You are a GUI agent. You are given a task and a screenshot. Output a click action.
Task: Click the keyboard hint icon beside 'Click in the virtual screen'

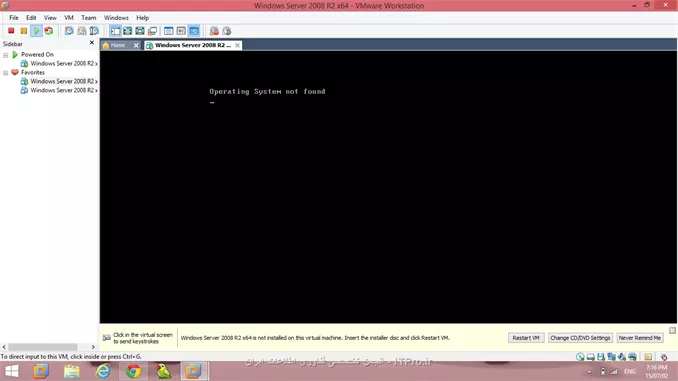coord(106,338)
